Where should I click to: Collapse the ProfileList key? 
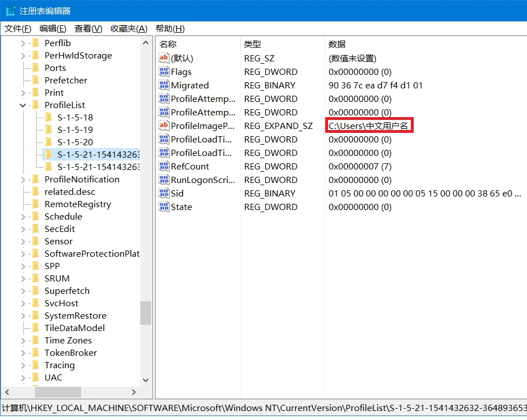coord(23,105)
